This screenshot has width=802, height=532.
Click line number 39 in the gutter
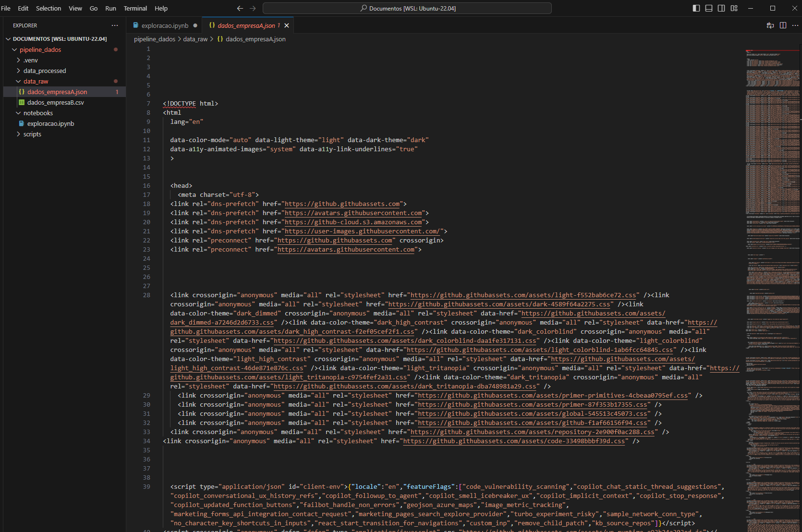(146, 487)
